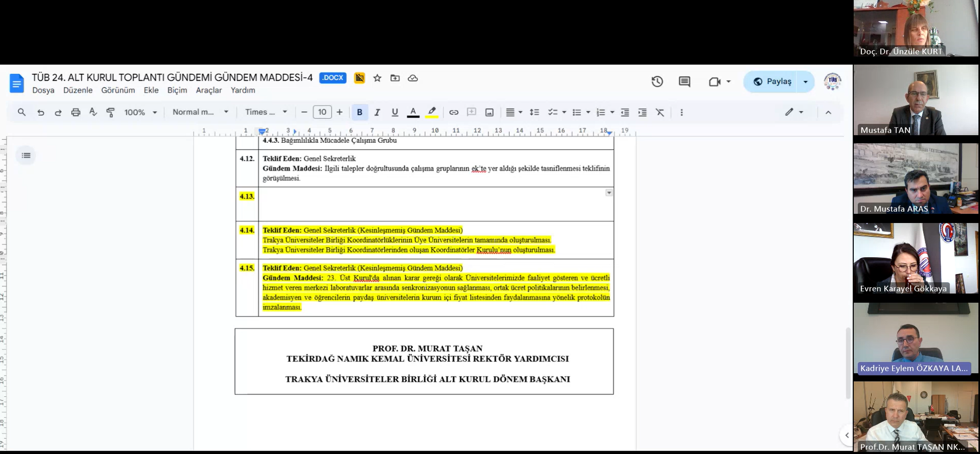
Task: Open the text color picker
Action: [413, 112]
